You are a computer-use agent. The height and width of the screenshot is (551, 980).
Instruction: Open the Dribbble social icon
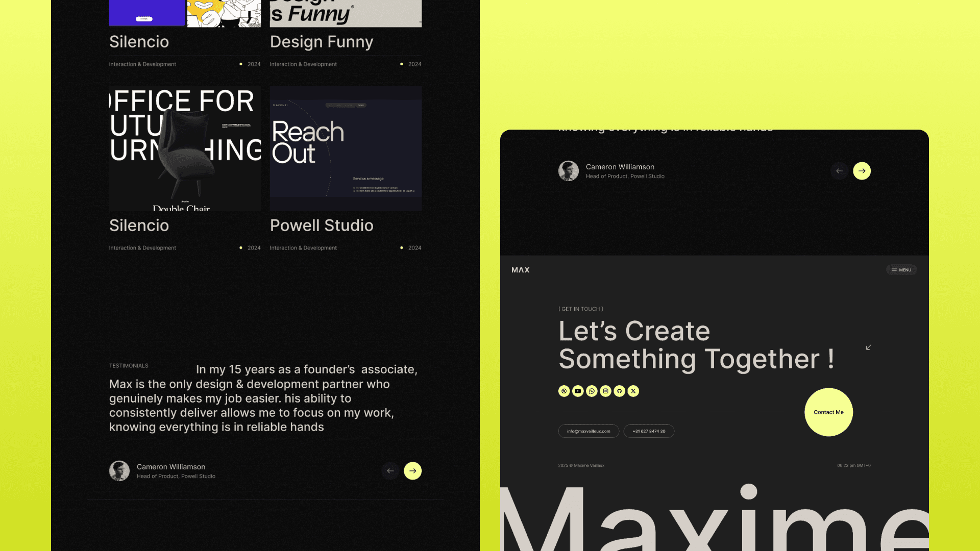coord(564,391)
